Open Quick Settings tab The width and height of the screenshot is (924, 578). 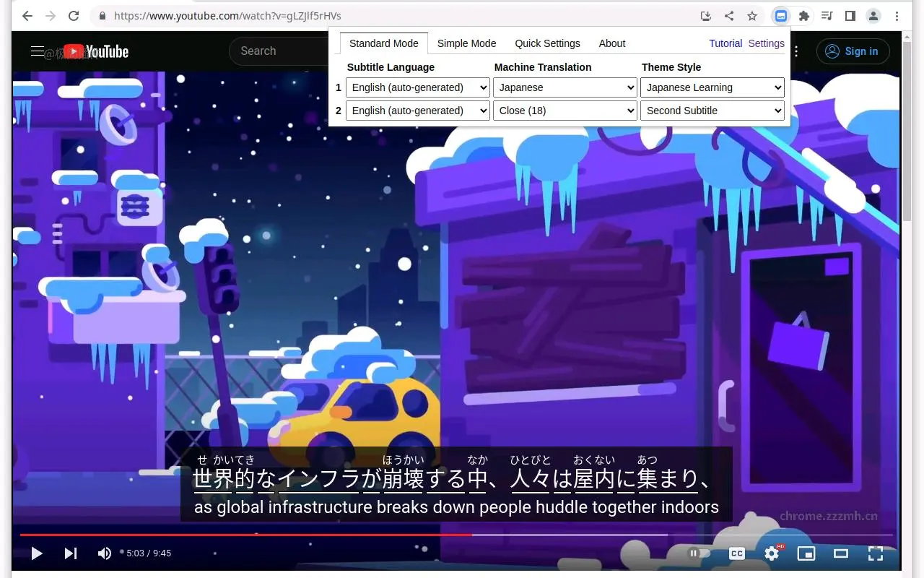pyautogui.click(x=547, y=43)
